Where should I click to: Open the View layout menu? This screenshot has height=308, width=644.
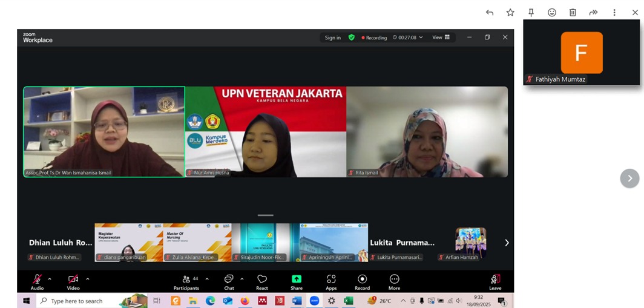coord(441,38)
